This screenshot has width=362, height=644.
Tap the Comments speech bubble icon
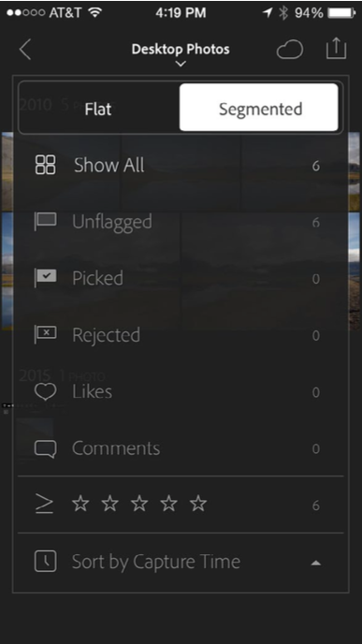[45, 449]
